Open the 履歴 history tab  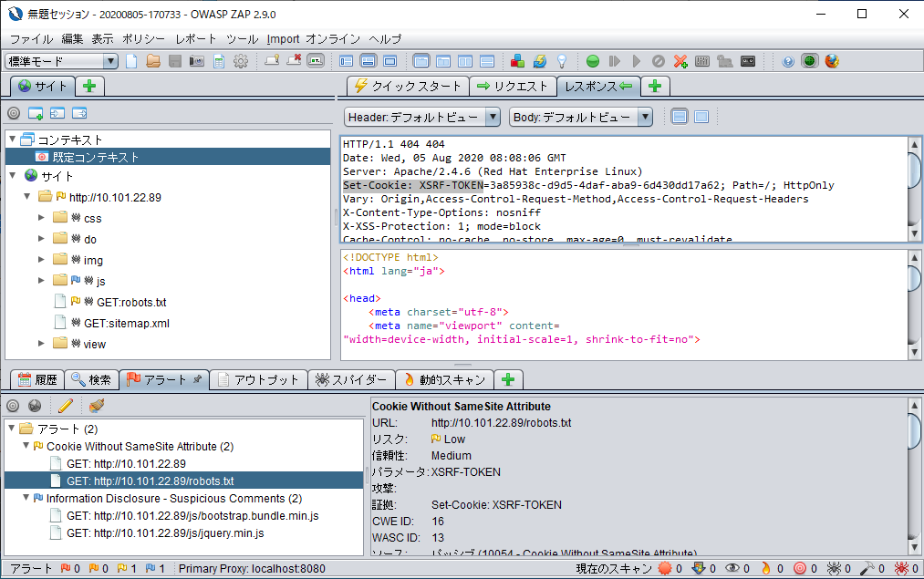point(37,380)
